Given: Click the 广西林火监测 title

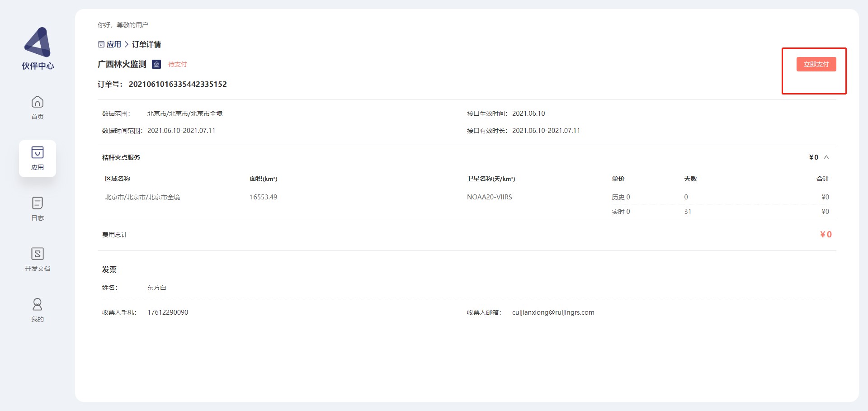Looking at the screenshot, I should point(122,64).
